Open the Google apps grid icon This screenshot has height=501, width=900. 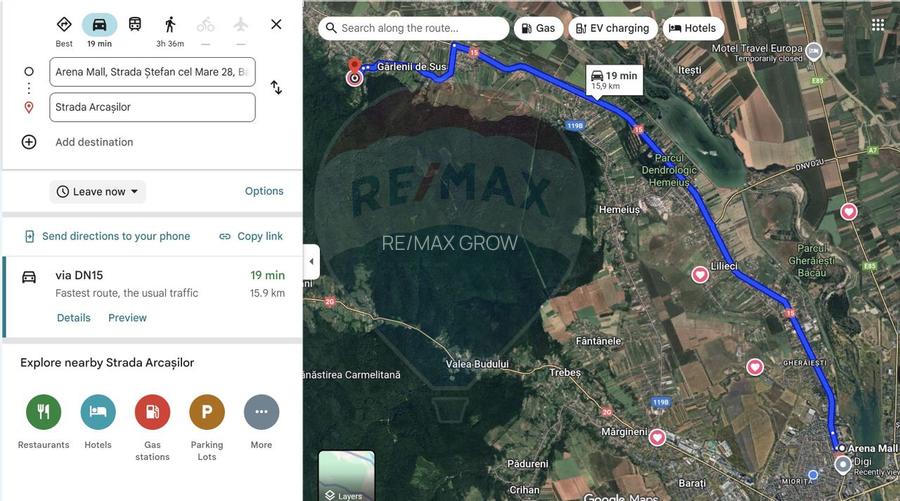[877, 25]
